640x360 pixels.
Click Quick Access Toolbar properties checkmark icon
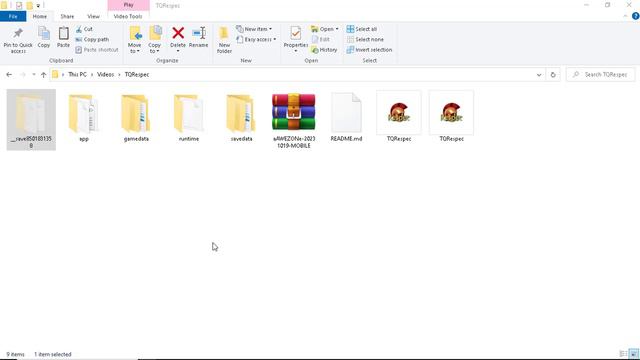pos(19,6)
